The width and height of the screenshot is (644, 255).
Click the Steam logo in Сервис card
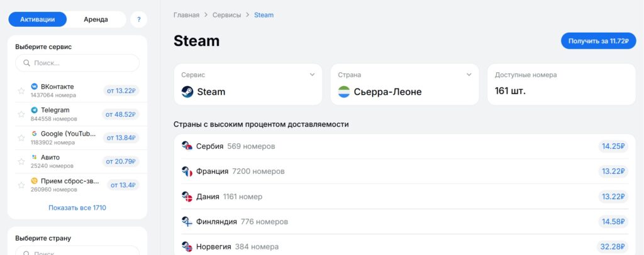click(x=187, y=92)
